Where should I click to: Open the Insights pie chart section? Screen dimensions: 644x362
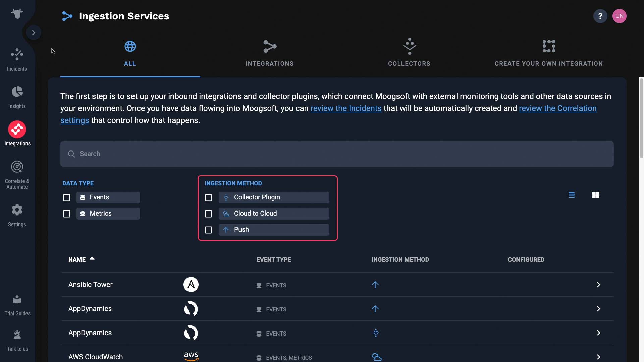[17, 97]
